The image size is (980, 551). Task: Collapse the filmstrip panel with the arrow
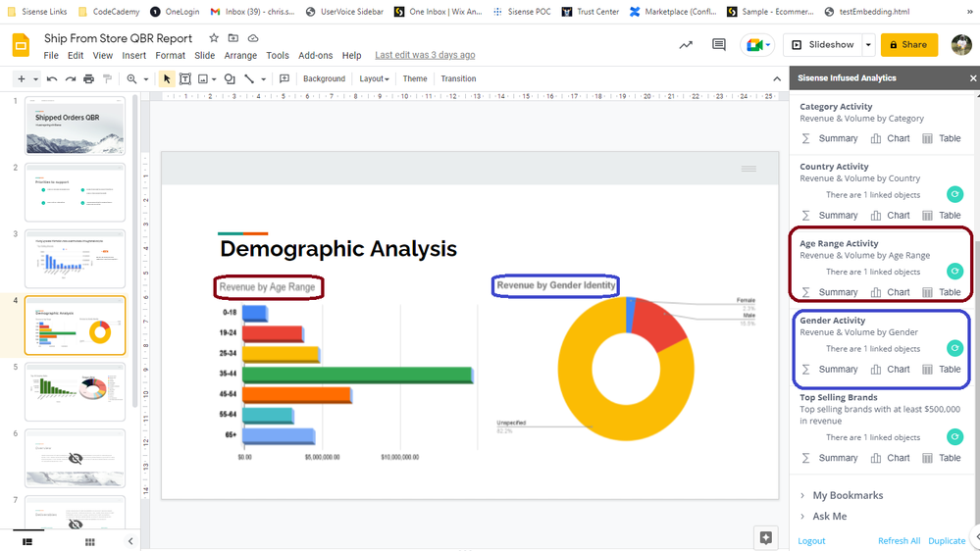point(130,541)
